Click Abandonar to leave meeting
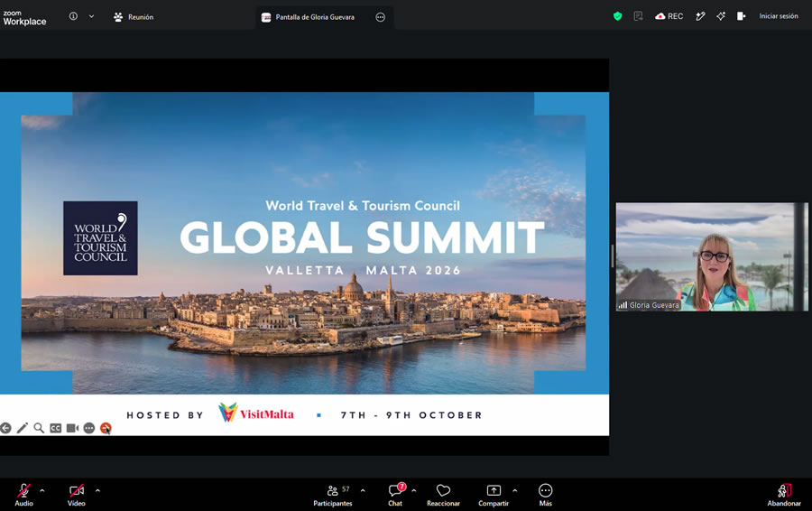This screenshot has height=511, width=812. pos(784,495)
